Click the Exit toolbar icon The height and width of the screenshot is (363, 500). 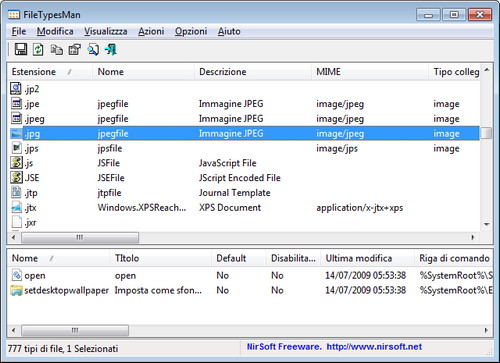coord(111,50)
